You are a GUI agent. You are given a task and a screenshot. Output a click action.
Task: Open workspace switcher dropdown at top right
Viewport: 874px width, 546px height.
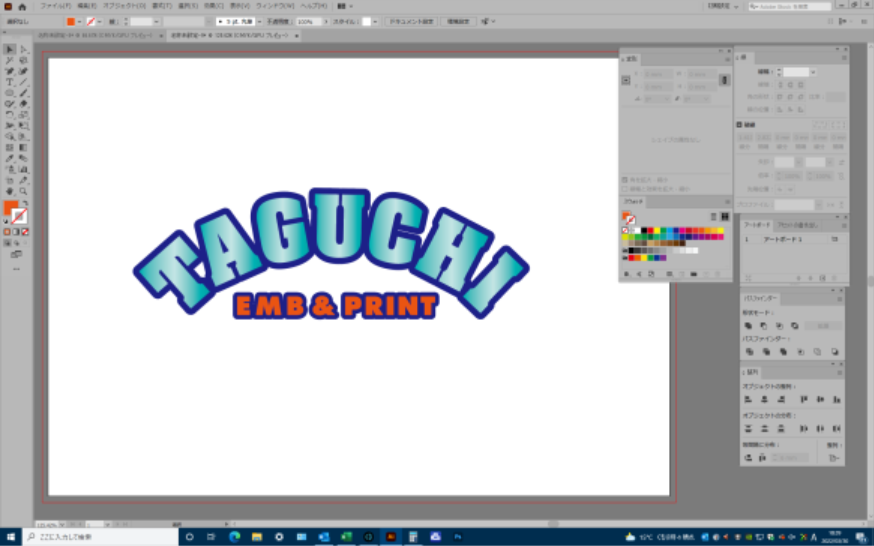pyautogui.click(x=723, y=7)
